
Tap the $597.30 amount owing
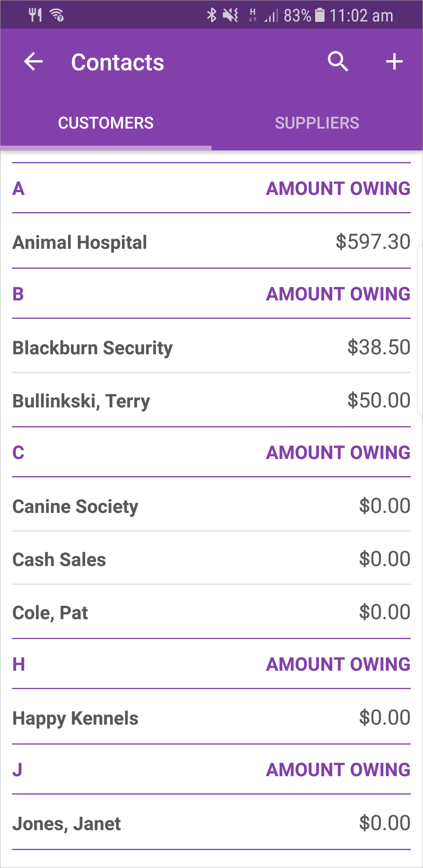coord(373,242)
